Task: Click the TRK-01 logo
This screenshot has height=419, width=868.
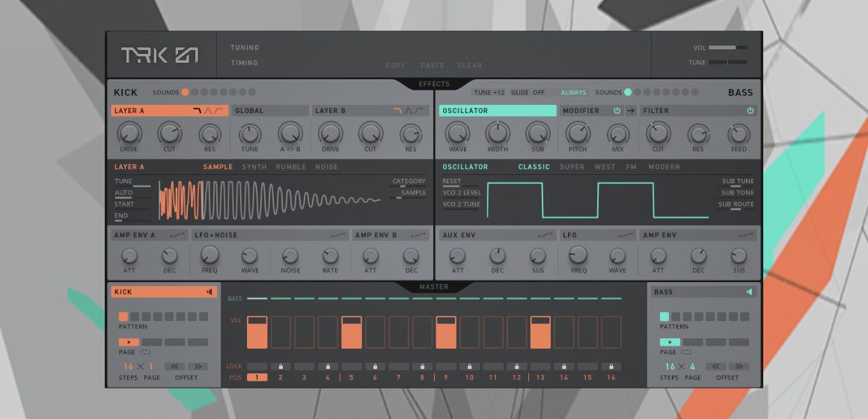Action: point(159,55)
